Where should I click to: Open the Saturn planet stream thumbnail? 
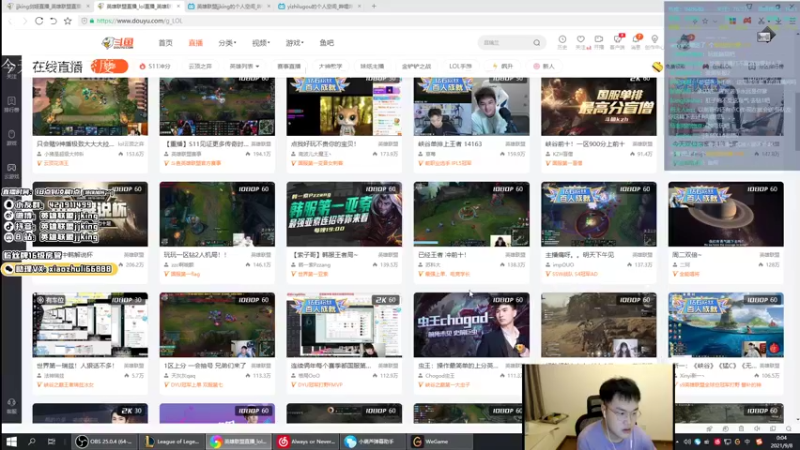726,214
